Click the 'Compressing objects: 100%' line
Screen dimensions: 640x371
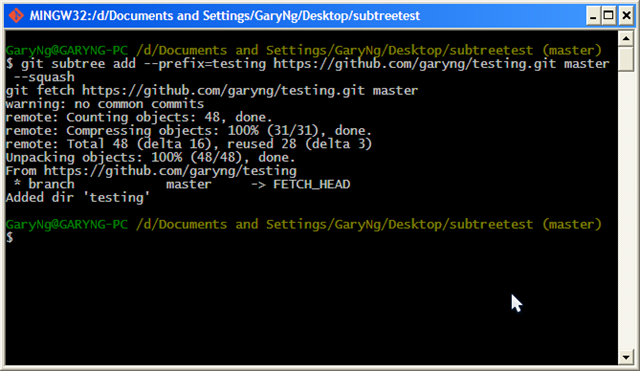coord(189,131)
